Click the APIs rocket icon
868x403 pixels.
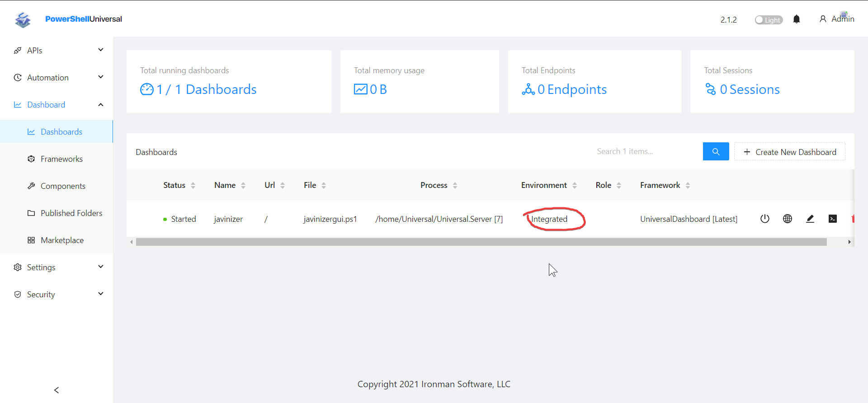click(18, 50)
